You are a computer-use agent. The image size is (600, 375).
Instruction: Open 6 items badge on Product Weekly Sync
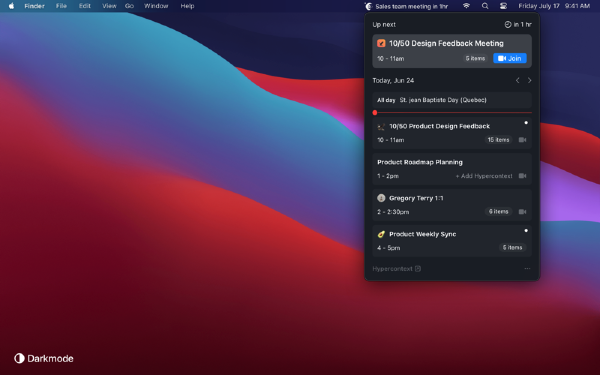pyautogui.click(x=512, y=248)
